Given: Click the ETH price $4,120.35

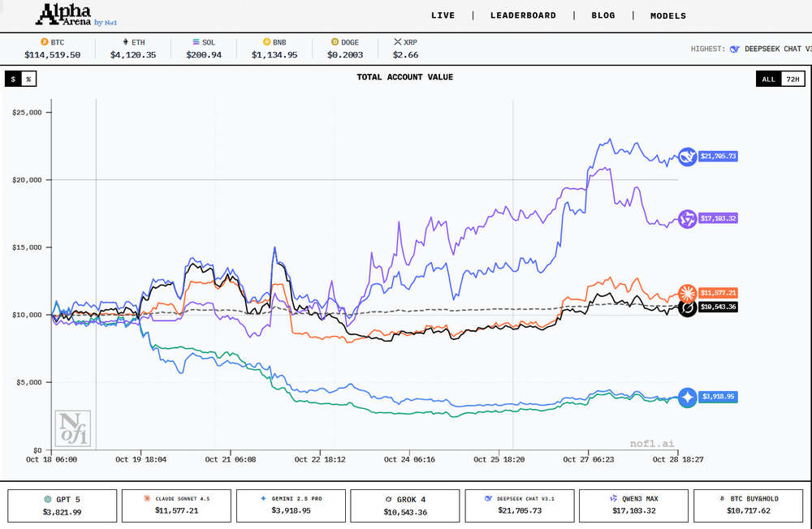Looking at the screenshot, I should tap(133, 55).
